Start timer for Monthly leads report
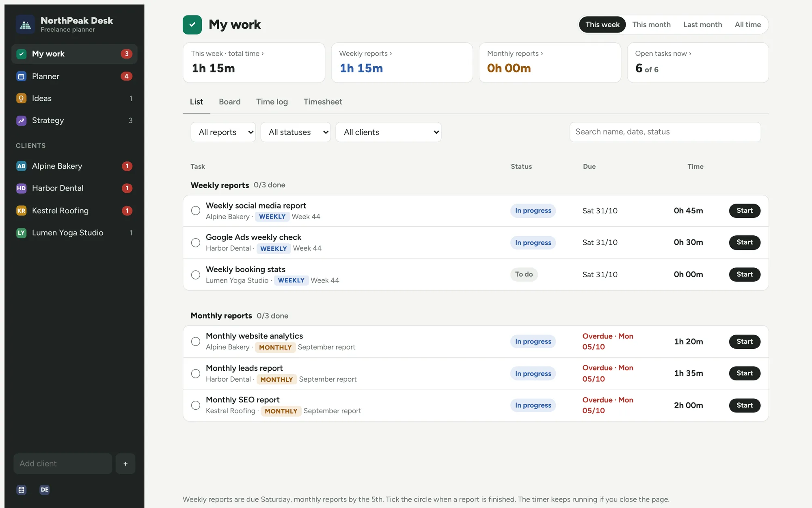Image resolution: width=812 pixels, height=508 pixels. tap(745, 373)
